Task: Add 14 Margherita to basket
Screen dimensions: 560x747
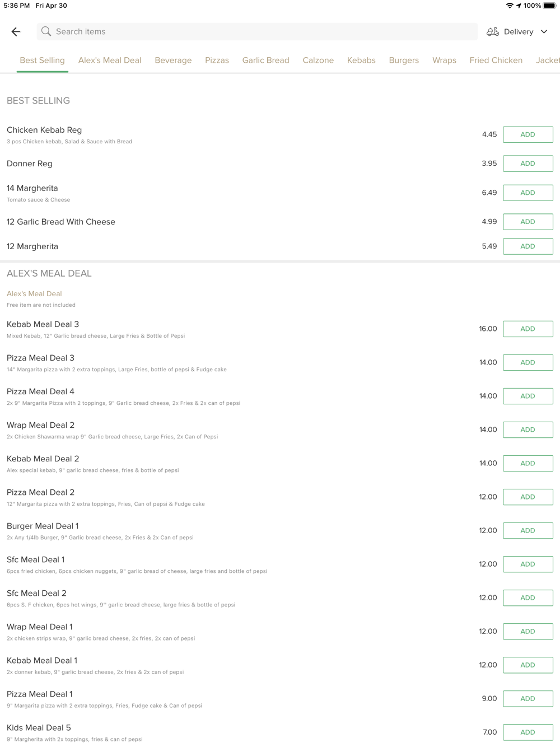Action: click(x=528, y=193)
